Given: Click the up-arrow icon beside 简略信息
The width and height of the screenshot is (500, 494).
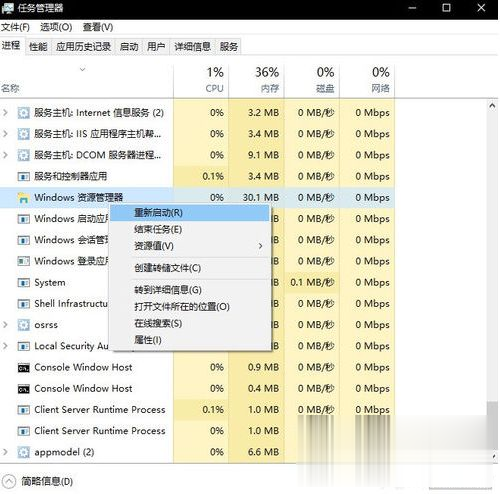Looking at the screenshot, I should 9,481.
